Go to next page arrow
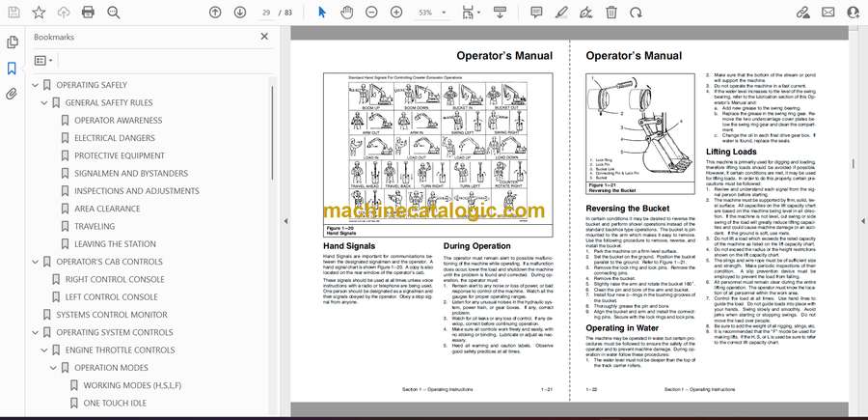The image size is (868, 420). pos(240,13)
